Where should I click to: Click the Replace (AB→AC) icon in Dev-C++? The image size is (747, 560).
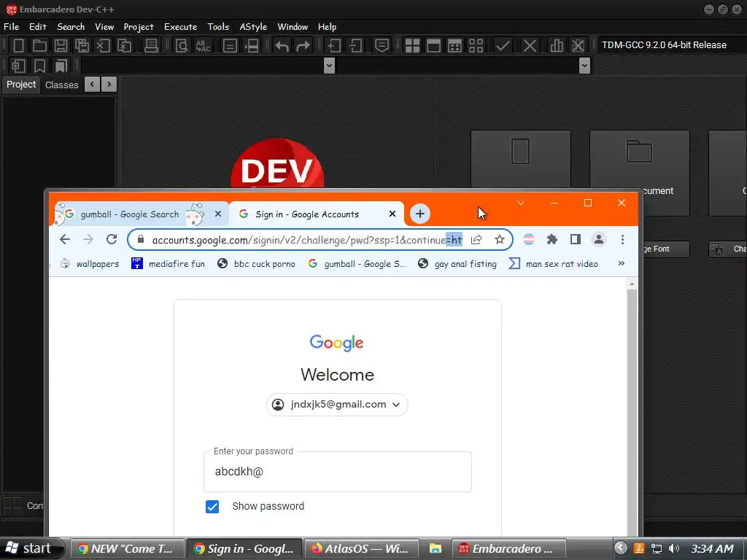[203, 46]
